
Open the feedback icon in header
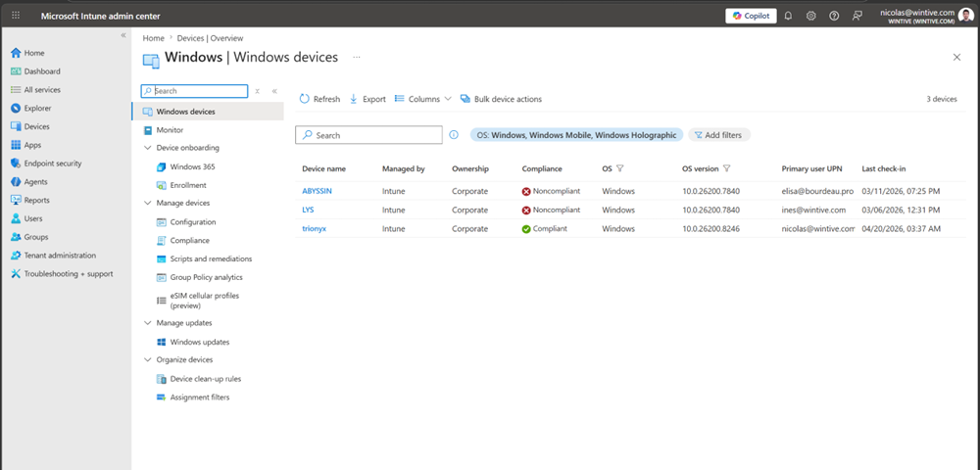click(x=857, y=16)
